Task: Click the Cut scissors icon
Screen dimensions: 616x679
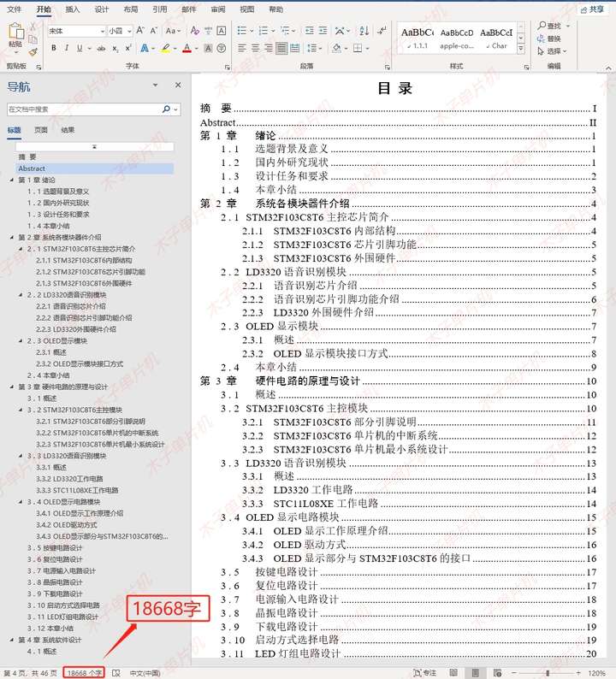Action: point(33,27)
